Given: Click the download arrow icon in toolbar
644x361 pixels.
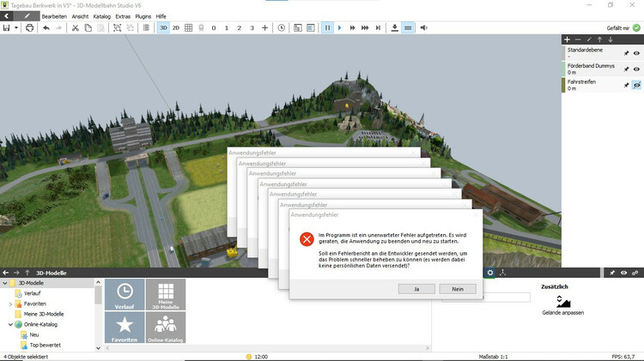Looking at the screenshot, I should click(395, 28).
